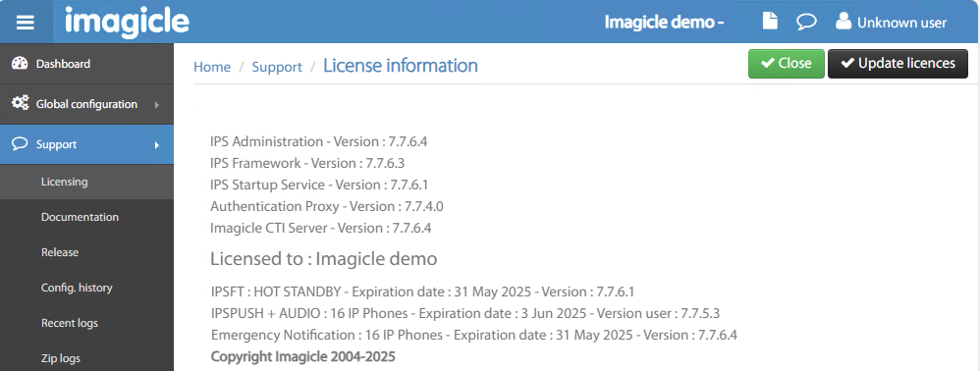Select the IPS Startup Service version line
980x371 pixels.
(319, 185)
